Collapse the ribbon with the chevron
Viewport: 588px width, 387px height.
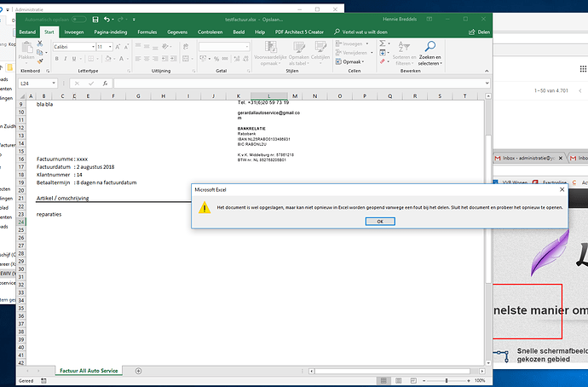click(x=487, y=71)
